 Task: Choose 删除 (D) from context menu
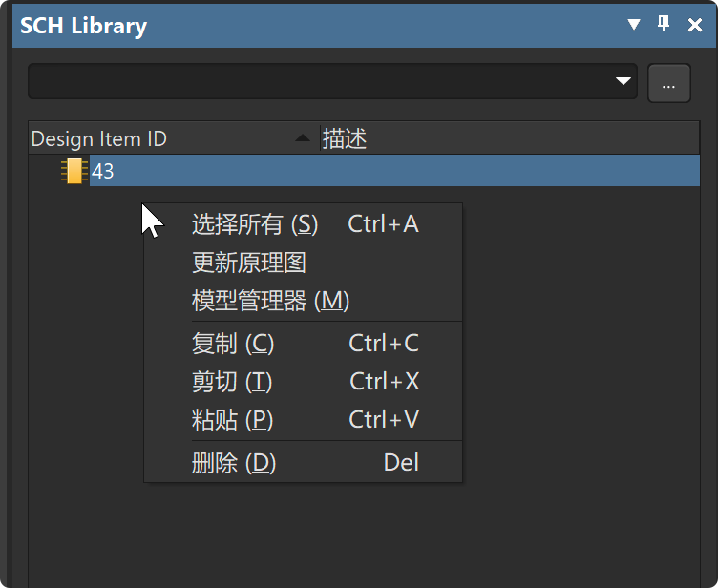234,463
